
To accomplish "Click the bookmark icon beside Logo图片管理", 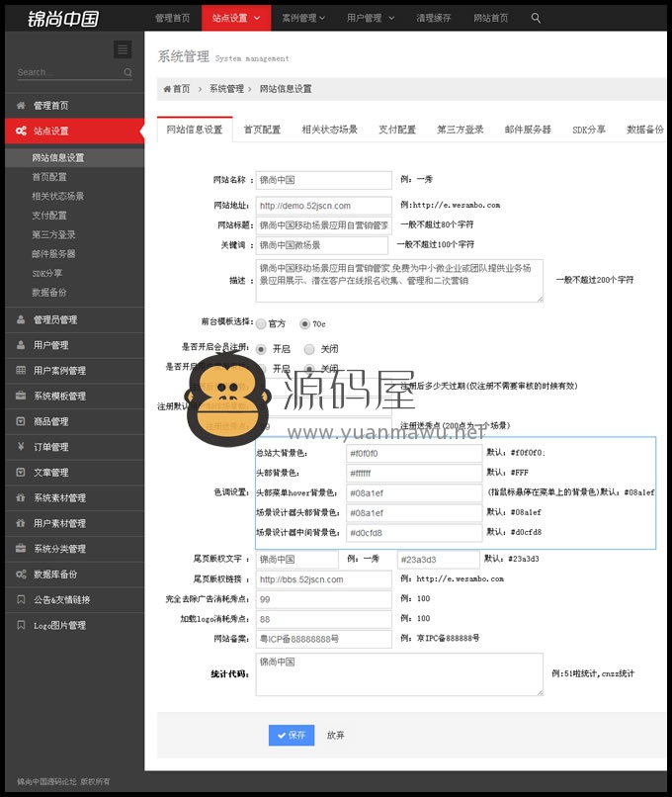I will coord(21,625).
